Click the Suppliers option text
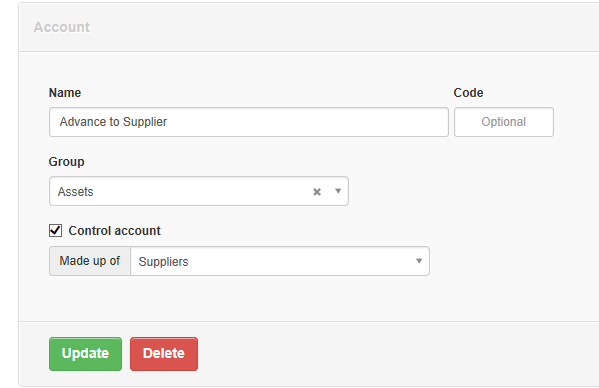 pos(163,262)
